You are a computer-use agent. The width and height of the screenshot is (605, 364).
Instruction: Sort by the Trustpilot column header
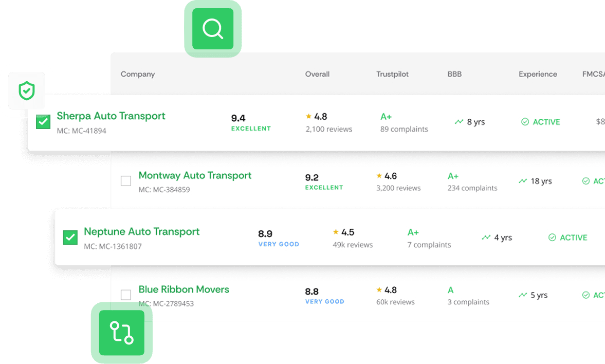point(392,74)
